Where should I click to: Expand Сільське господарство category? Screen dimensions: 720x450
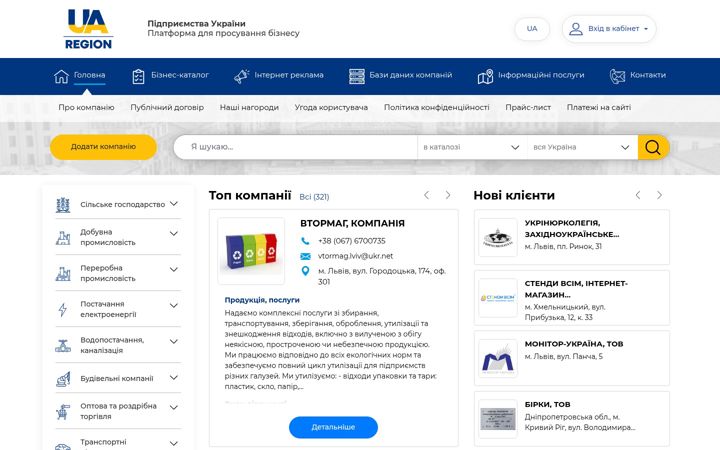(x=174, y=204)
